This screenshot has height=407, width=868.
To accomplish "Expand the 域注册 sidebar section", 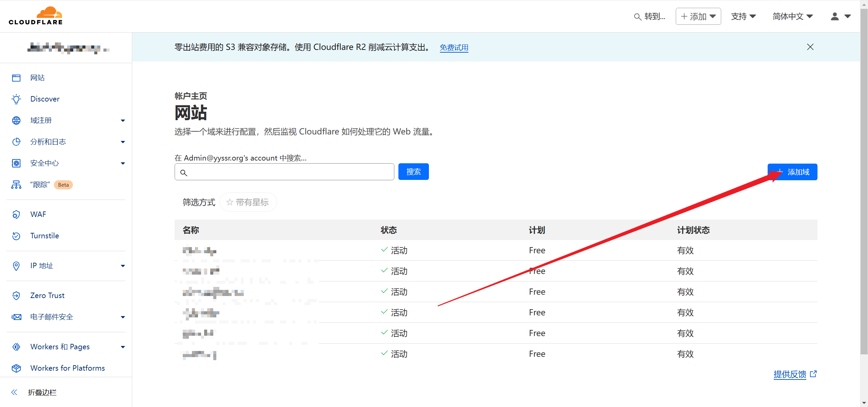I will (x=123, y=121).
